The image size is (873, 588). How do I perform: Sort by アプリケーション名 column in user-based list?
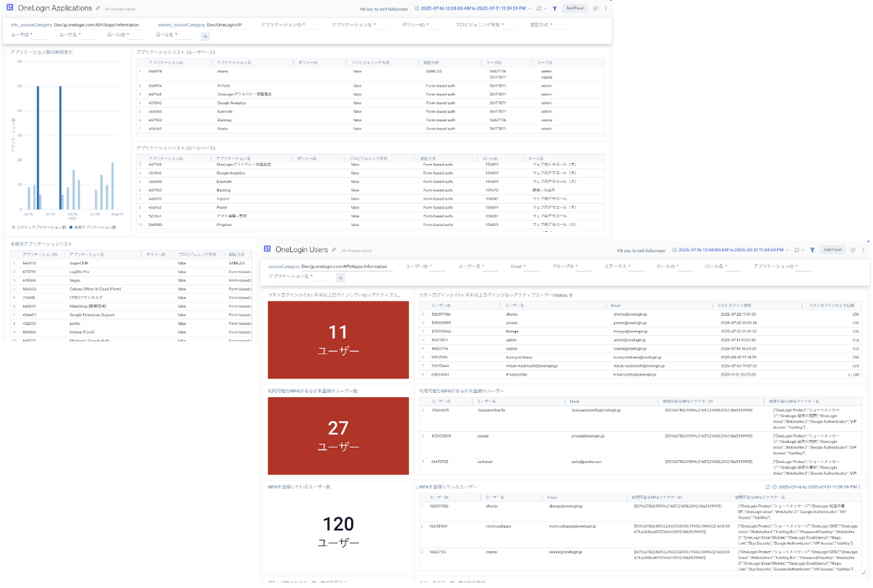tap(235, 63)
